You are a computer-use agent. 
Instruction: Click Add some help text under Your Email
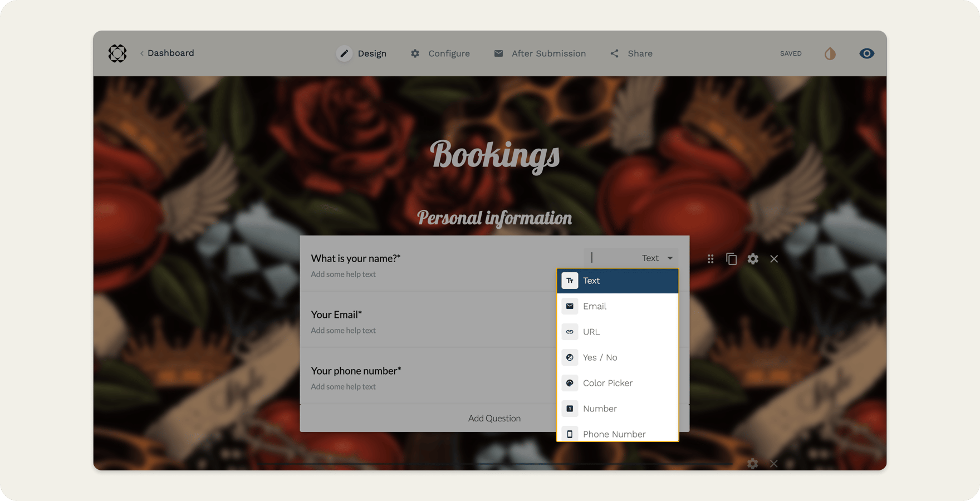point(343,330)
